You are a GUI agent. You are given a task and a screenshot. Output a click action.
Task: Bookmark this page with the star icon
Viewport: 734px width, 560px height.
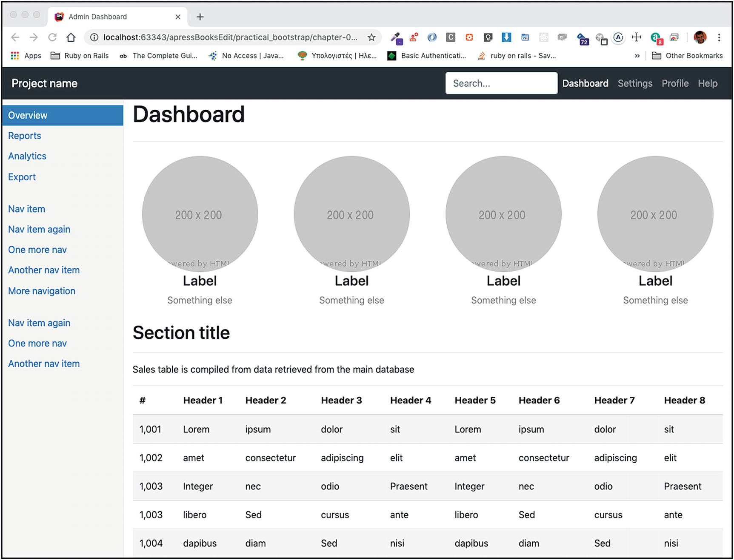pyautogui.click(x=371, y=37)
